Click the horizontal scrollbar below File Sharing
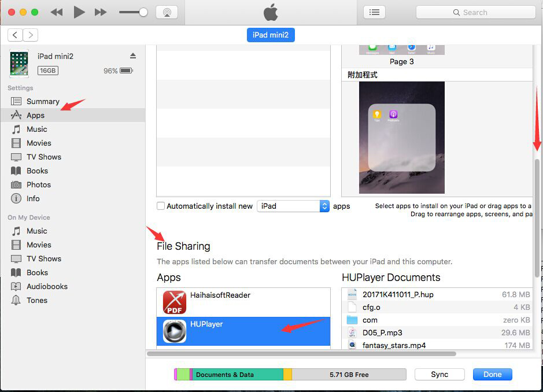The image size is (543, 392). (301, 354)
